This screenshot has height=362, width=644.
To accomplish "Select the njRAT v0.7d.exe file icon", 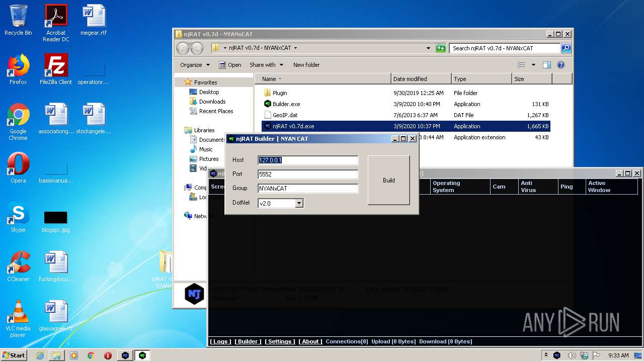I will pos(268,126).
